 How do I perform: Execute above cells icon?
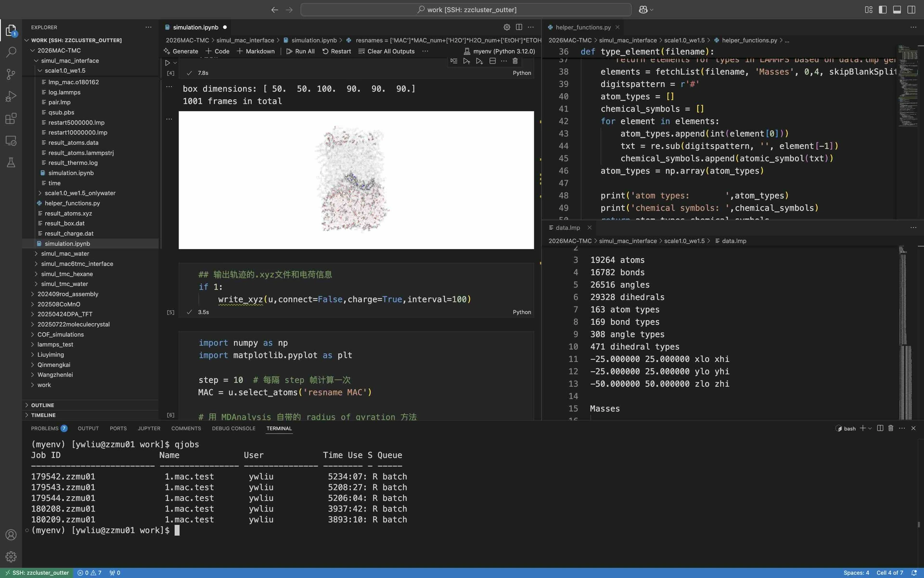pos(466,61)
